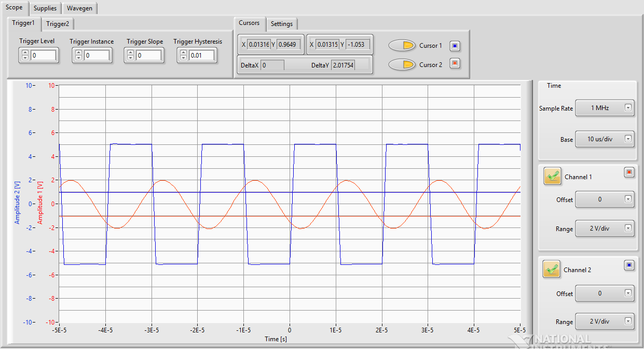
Task: Click the Channel 1 red color indicator
Action: [x=629, y=172]
